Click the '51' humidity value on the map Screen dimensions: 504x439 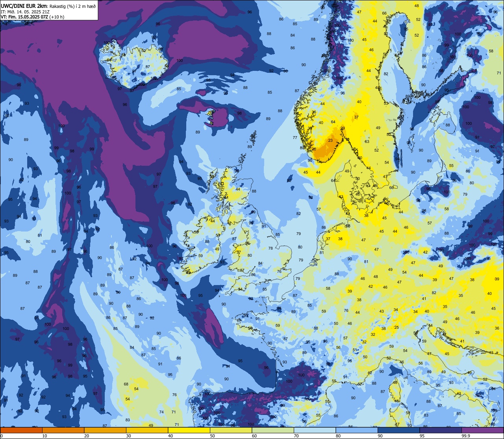355,350
